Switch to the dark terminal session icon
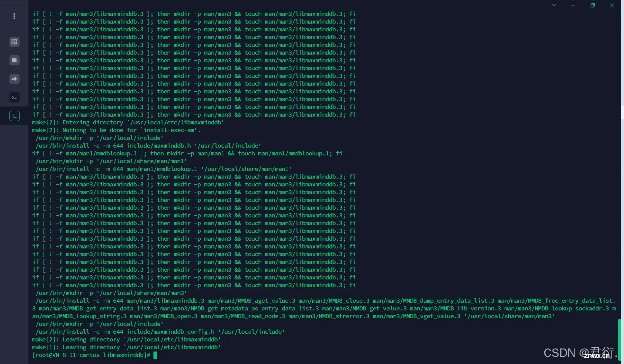Viewport: 624px width, 364px height. 14,97
